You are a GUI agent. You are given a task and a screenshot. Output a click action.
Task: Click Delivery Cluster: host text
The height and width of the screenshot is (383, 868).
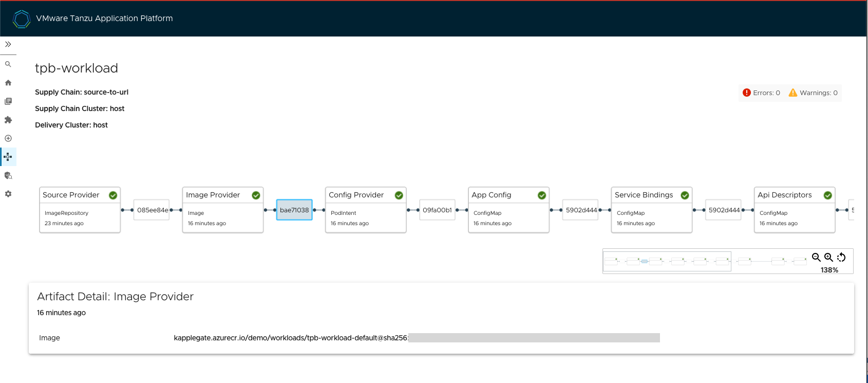point(71,125)
